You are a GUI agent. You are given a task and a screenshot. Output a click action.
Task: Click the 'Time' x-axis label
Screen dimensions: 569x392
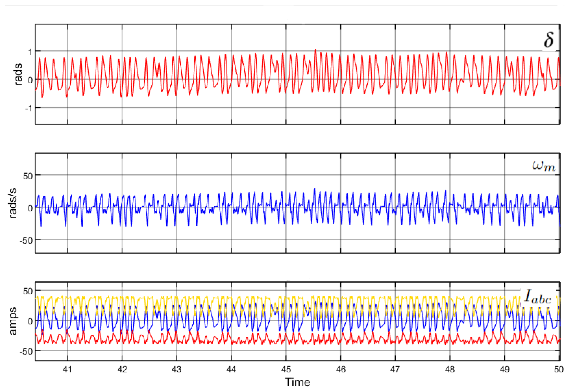[297, 382]
